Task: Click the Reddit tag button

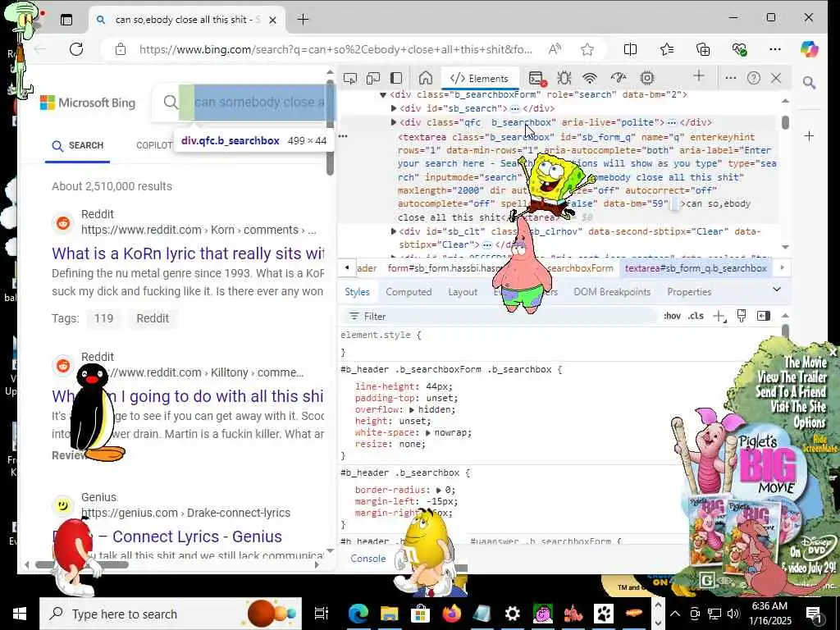Action: 153,318
